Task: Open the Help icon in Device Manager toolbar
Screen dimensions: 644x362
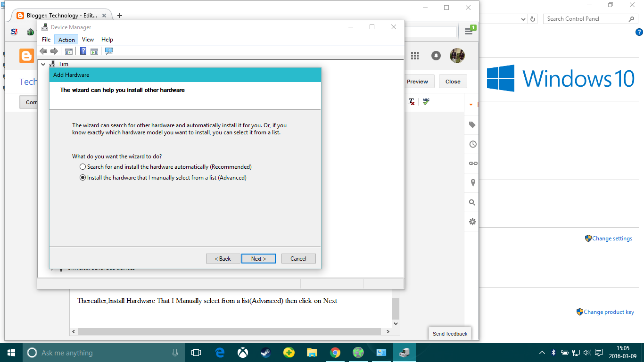Action: pos(83,51)
